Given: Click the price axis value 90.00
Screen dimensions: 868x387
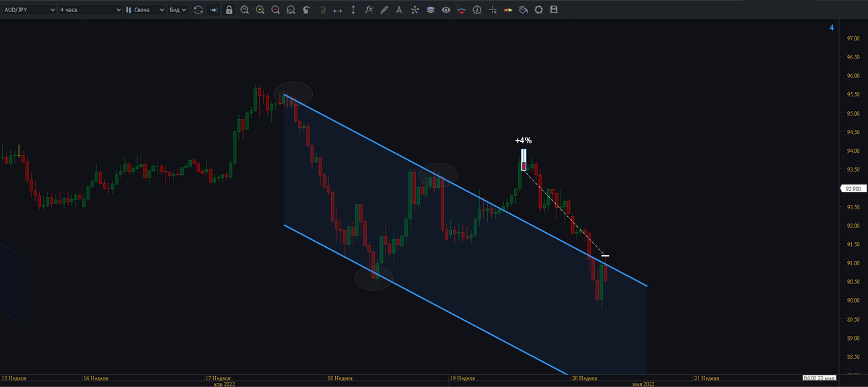Looking at the screenshot, I should (x=853, y=300).
